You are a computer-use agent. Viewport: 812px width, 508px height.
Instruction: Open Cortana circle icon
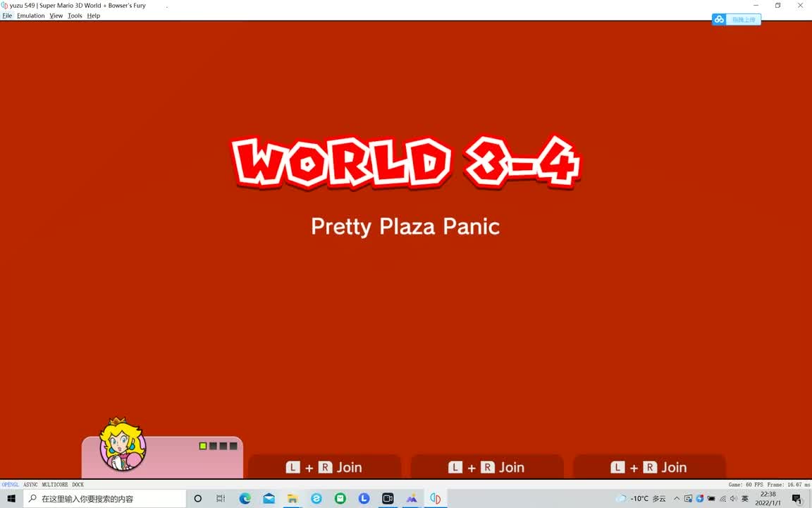[197, 499]
